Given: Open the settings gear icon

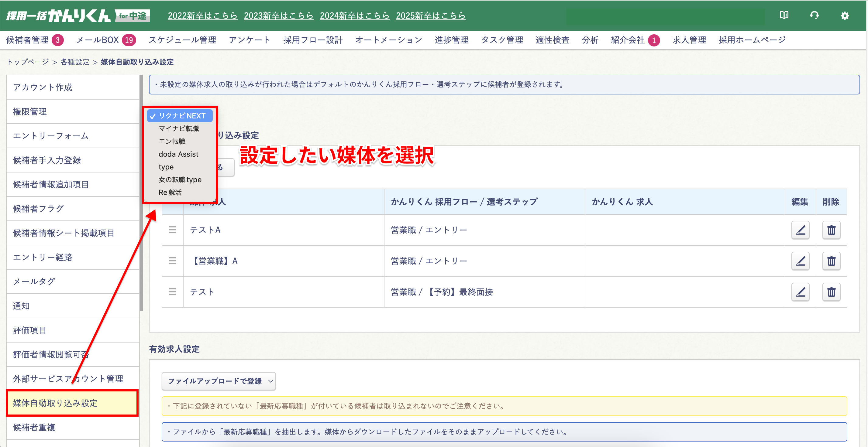Looking at the screenshot, I should pos(844,15).
